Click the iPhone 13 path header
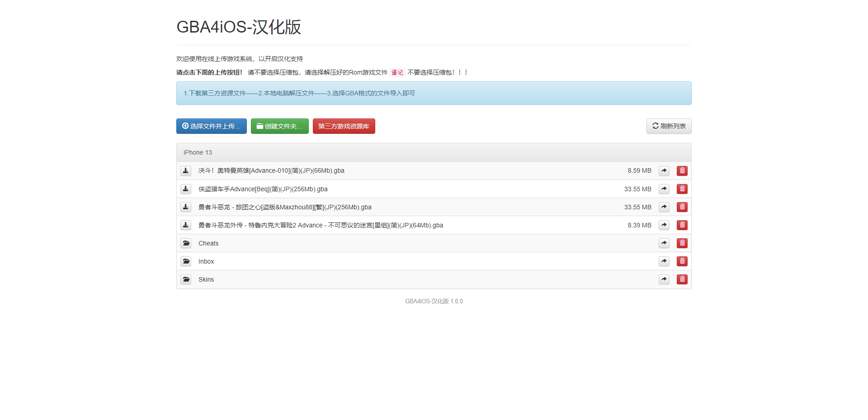 pyautogui.click(x=198, y=152)
